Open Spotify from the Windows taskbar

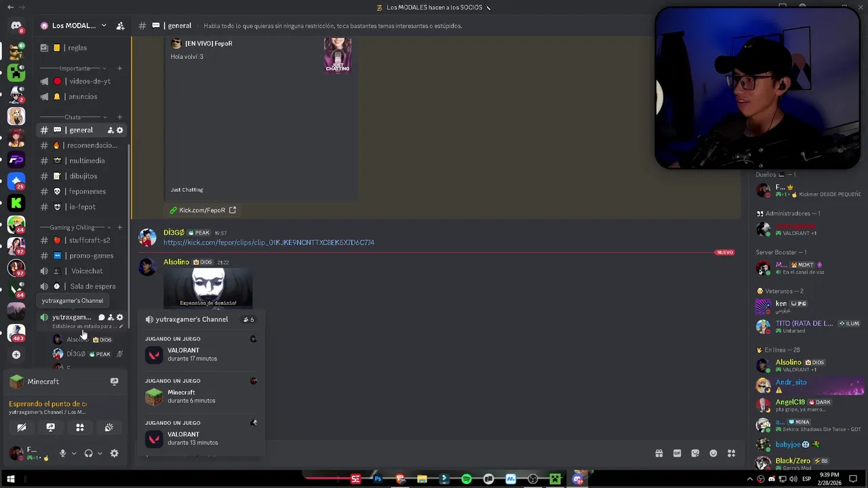467,479
